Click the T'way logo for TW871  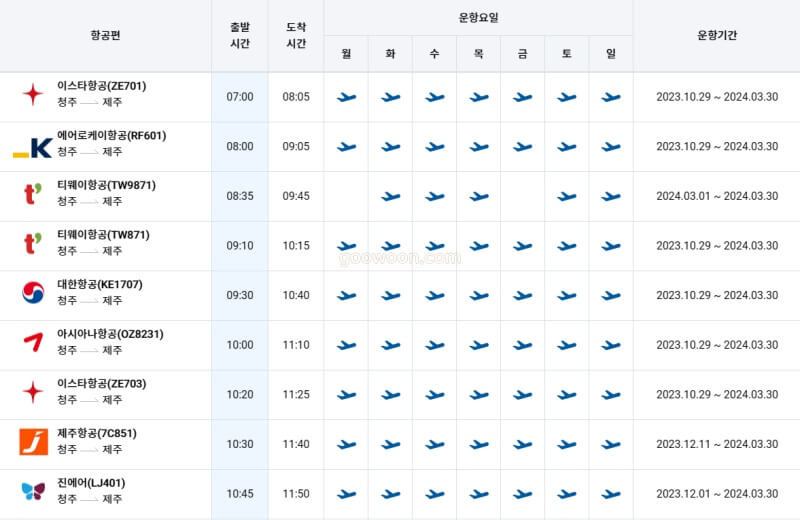(x=33, y=243)
